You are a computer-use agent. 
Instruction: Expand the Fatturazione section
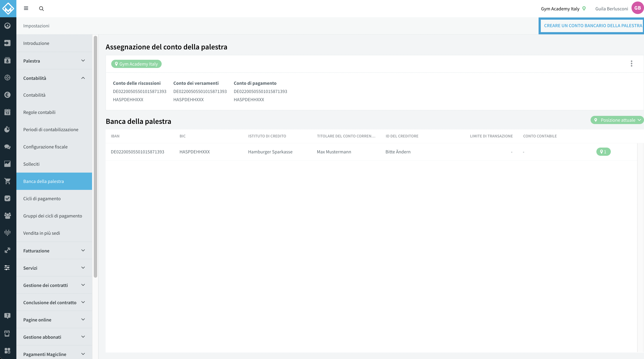(x=54, y=250)
